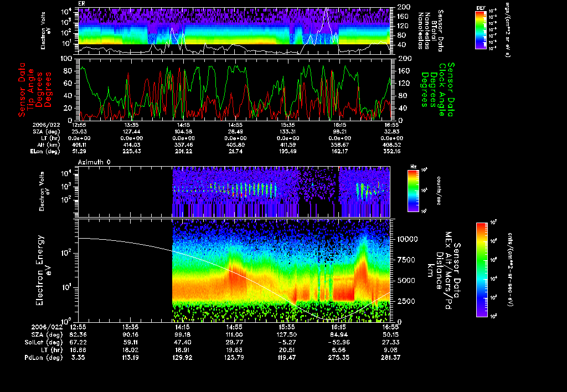Click the 5000 km distance tick label

(408, 280)
